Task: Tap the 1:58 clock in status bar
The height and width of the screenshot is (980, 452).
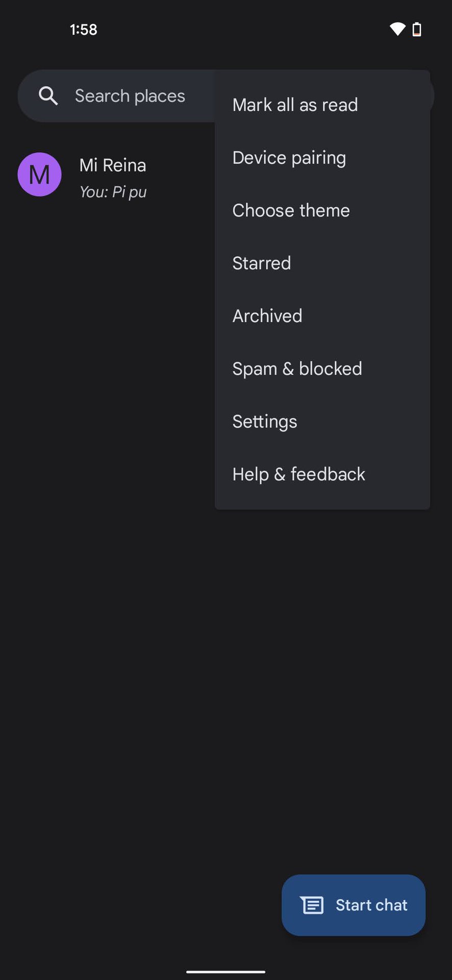Action: pos(83,30)
